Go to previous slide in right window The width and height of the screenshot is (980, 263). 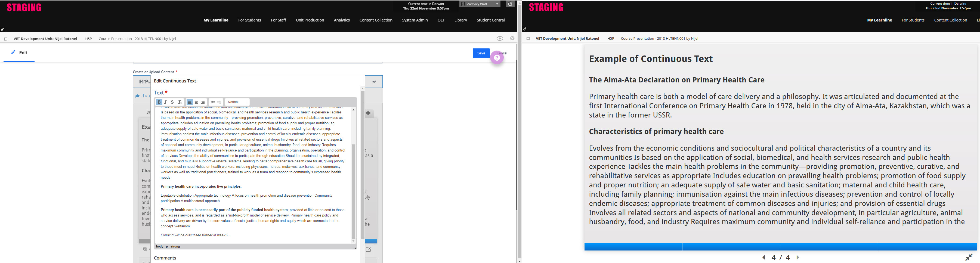click(x=763, y=258)
